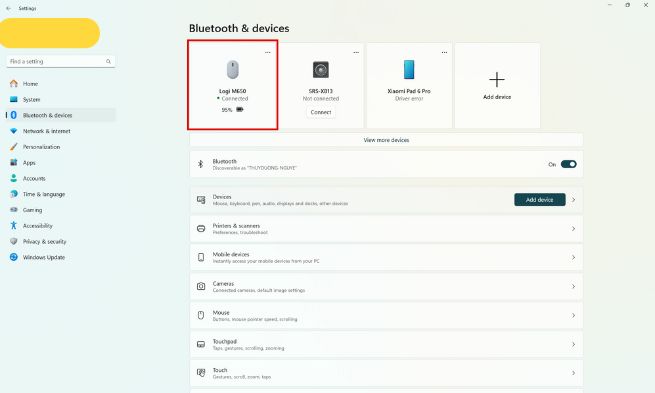
Task: Turn off the Bluetooth toggle switch
Action: coord(569,164)
